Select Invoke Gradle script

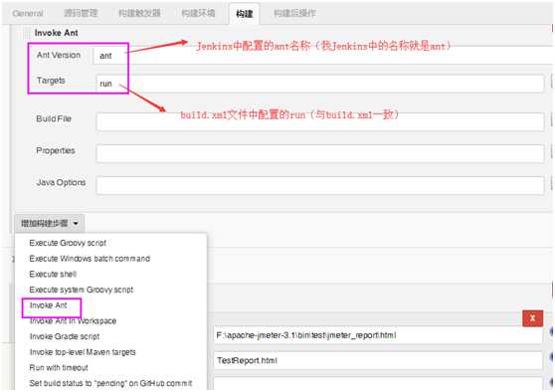click(x=65, y=336)
